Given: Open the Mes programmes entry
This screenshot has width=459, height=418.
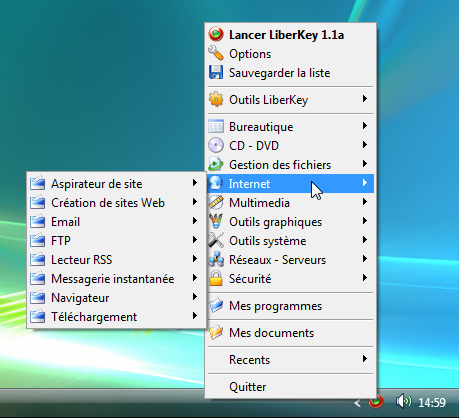Looking at the screenshot, I should pos(276,306).
